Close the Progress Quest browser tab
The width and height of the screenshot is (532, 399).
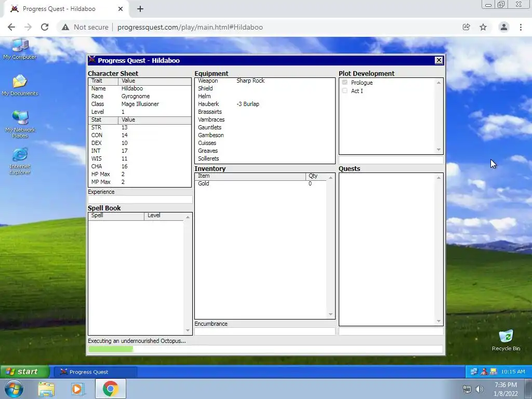[x=121, y=9]
